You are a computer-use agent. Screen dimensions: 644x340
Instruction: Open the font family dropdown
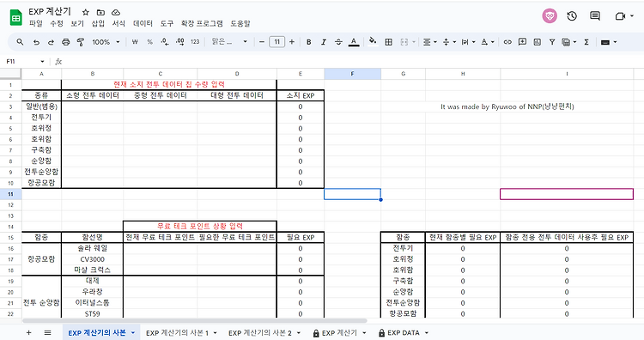tap(229, 42)
